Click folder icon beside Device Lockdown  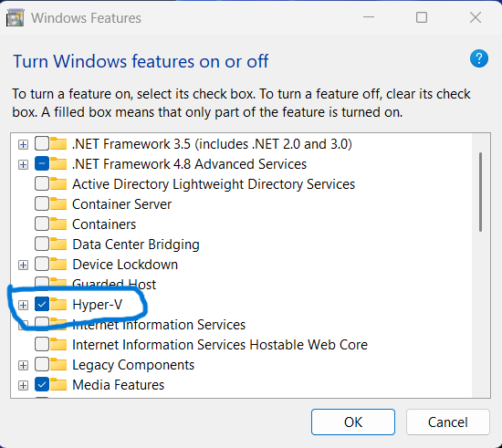(58, 264)
